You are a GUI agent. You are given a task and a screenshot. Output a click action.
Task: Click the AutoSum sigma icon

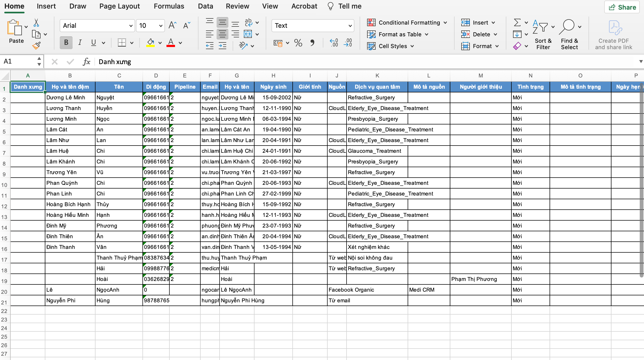517,22
